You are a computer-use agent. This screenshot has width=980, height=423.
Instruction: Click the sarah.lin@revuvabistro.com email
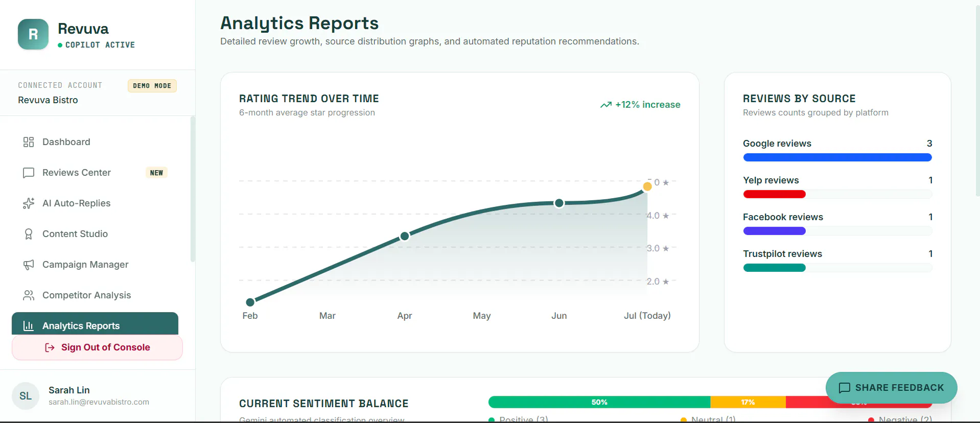[99, 402]
